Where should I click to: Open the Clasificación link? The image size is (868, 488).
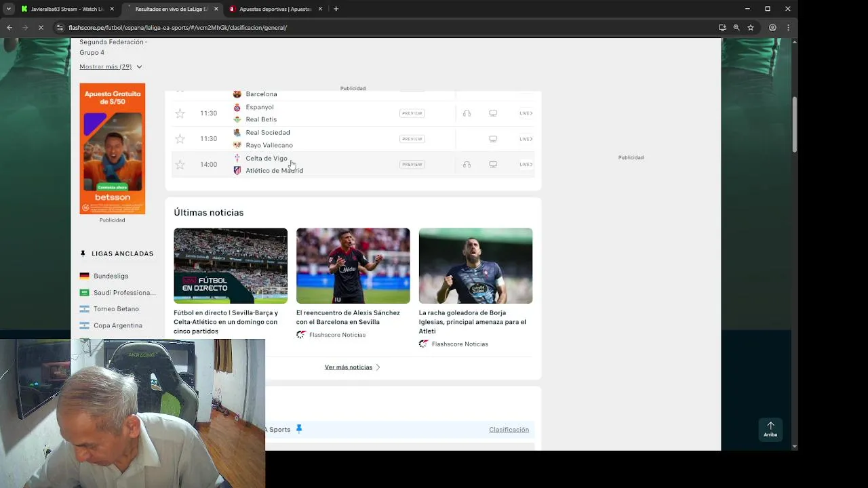pos(509,430)
